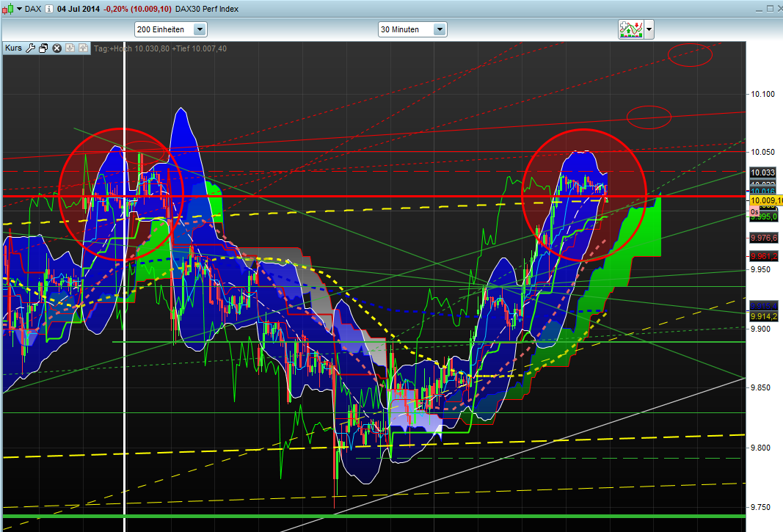Click the yellow 9.914,2 price label
783x532 pixels.
(764, 316)
